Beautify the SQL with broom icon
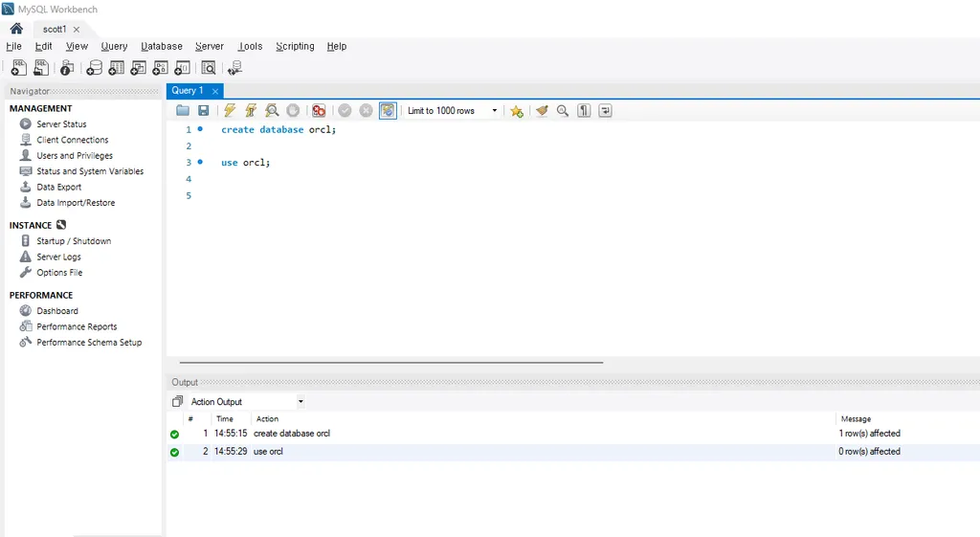The image size is (980, 537). click(x=542, y=111)
